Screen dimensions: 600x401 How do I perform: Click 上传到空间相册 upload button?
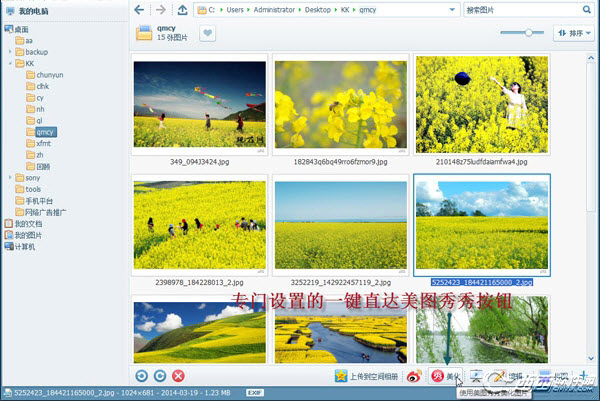tap(367, 377)
